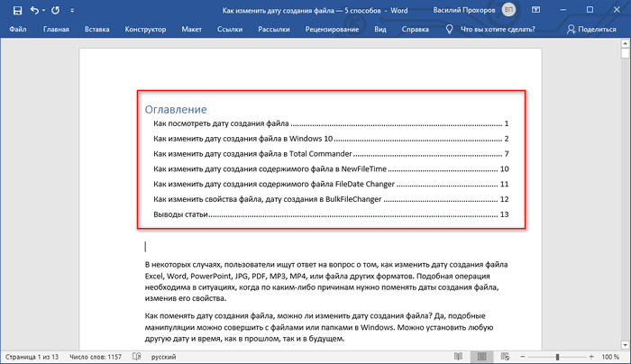This screenshot has width=631, height=364.
Task: Switch to the Вставка tab
Action: [x=96, y=30]
